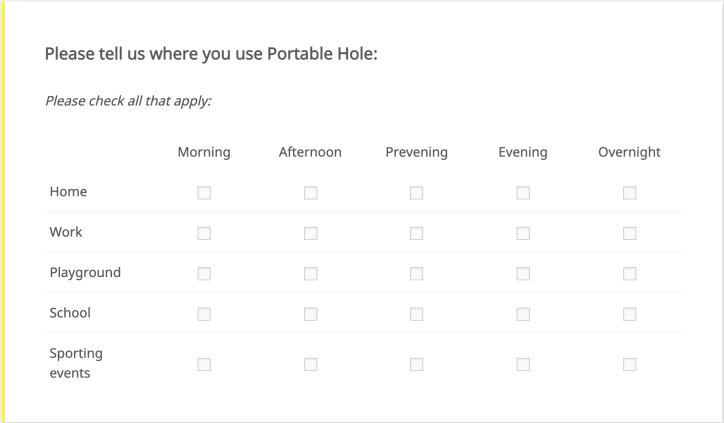
Task: Check Home for Afternoon
Action: point(310,193)
